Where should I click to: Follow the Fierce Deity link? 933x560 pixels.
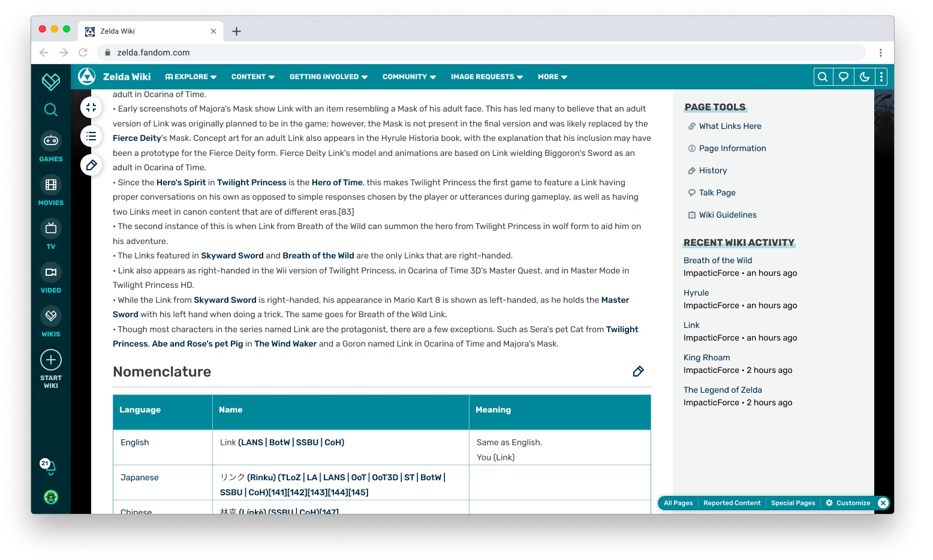137,138
